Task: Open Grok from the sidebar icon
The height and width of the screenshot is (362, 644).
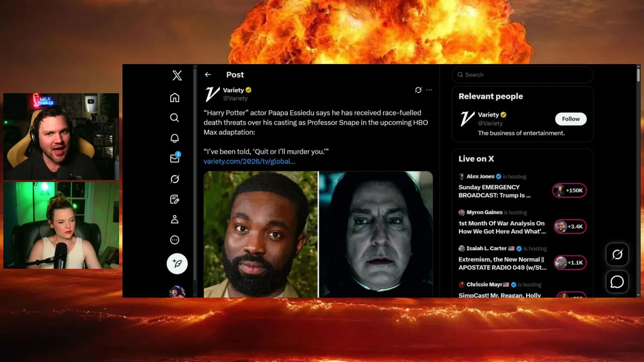Action: pos(175,179)
